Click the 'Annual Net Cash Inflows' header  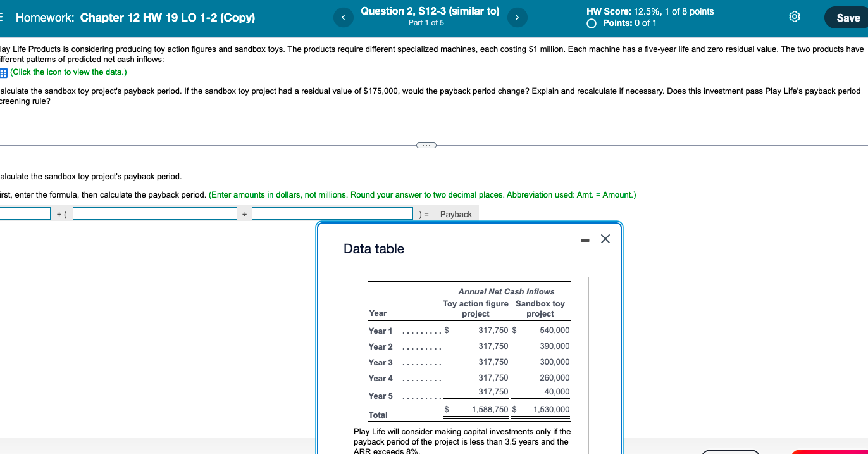click(x=506, y=292)
